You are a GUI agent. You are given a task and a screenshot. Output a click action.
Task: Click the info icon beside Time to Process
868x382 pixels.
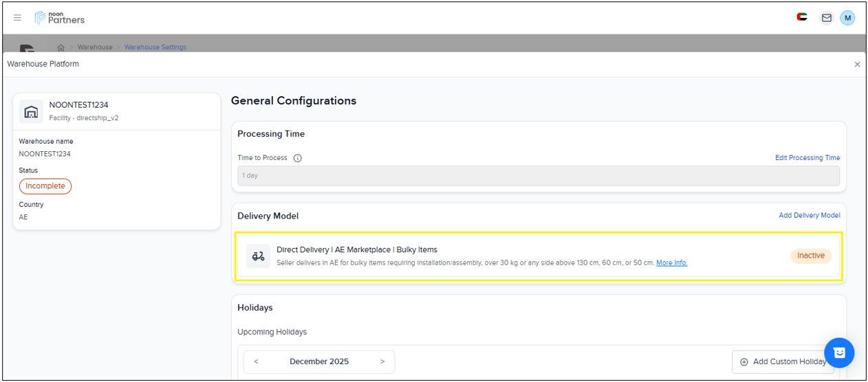click(x=298, y=158)
